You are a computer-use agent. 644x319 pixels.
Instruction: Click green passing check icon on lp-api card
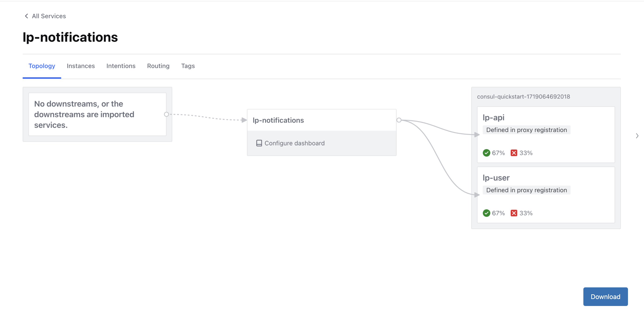486,153
